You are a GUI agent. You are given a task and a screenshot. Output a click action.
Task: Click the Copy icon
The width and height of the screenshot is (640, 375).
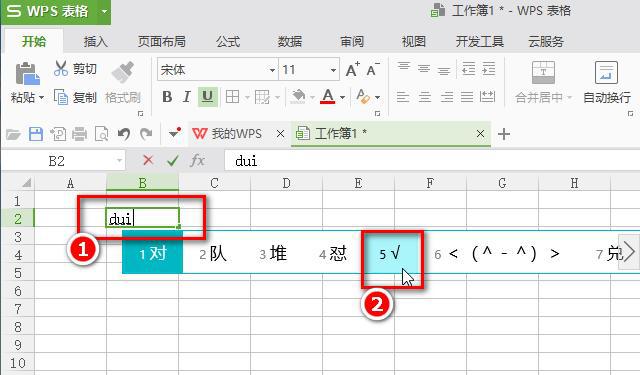tap(61, 97)
